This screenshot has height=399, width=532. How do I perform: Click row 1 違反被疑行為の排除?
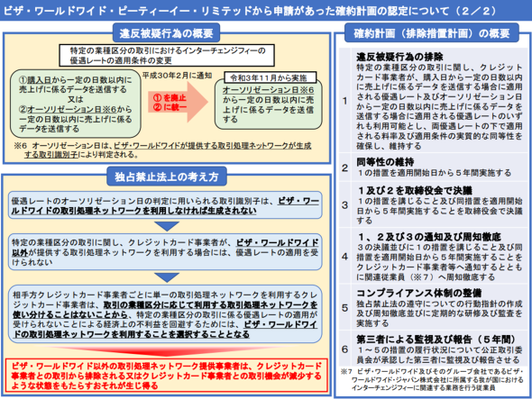(433, 101)
